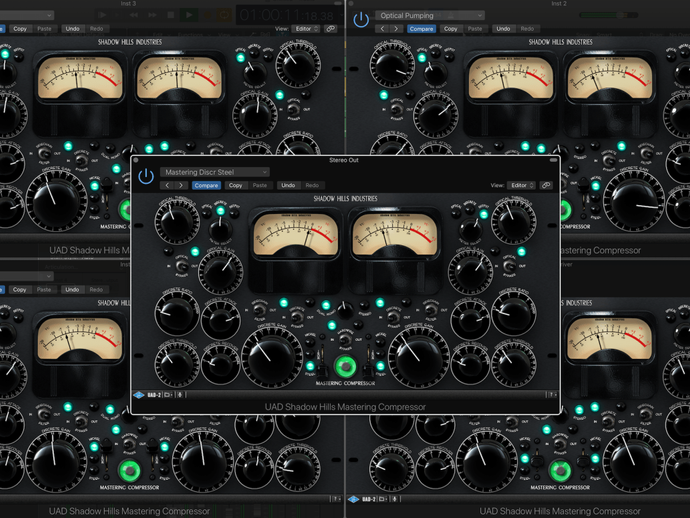The width and height of the screenshot is (690, 518).
Task: Click Compare button in Stereo Out window
Action: (206, 185)
